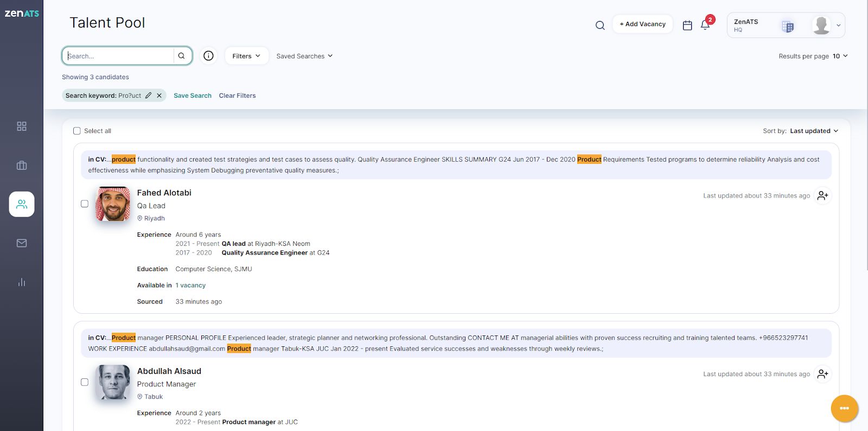
Task: Open Fahed Alotabi's profile name
Action: click(164, 193)
